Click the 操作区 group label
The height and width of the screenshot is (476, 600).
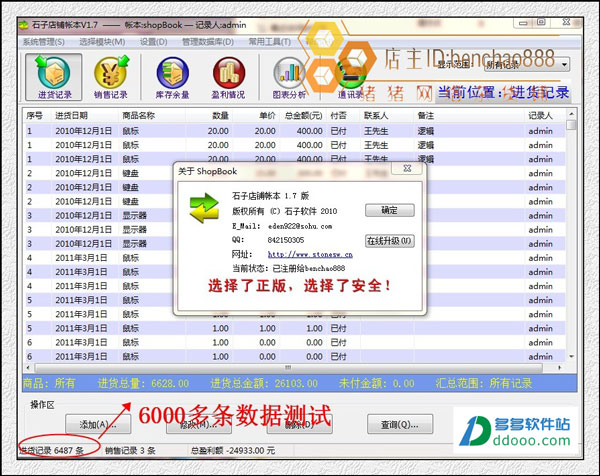pyautogui.click(x=42, y=405)
